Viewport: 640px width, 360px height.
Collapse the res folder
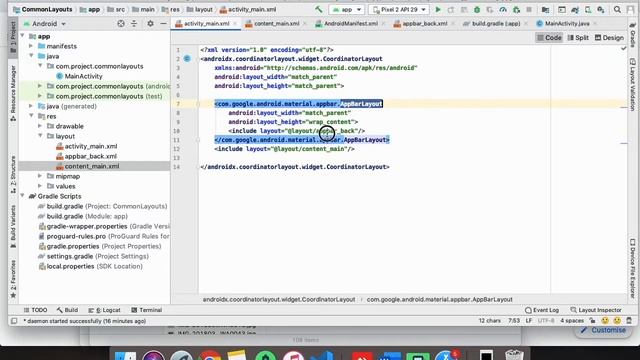coord(31,116)
